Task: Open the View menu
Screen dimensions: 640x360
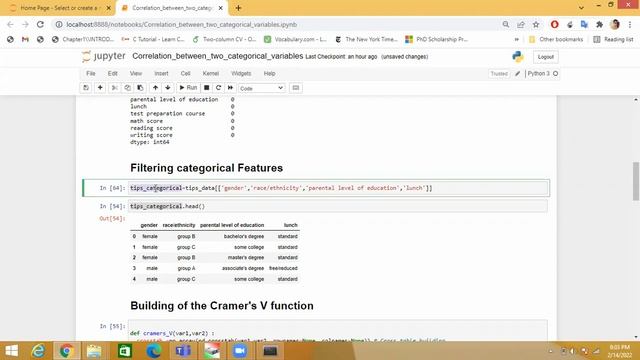Action: point(136,73)
